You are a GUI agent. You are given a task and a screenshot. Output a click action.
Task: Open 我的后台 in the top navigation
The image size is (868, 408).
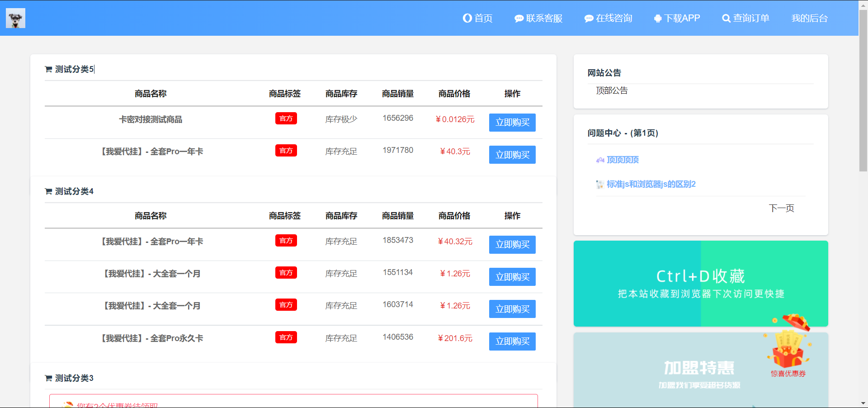pos(809,18)
